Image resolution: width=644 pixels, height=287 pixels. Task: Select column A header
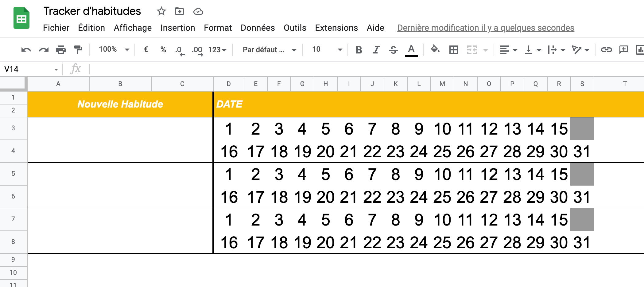tap(58, 84)
